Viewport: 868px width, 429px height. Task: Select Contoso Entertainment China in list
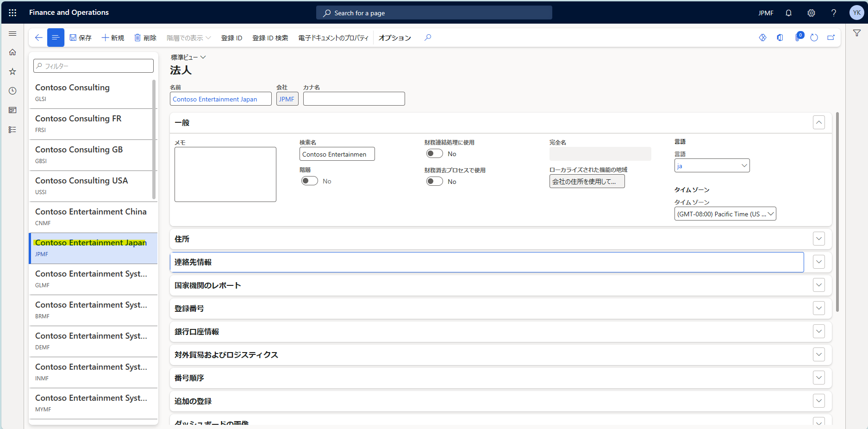click(93, 217)
